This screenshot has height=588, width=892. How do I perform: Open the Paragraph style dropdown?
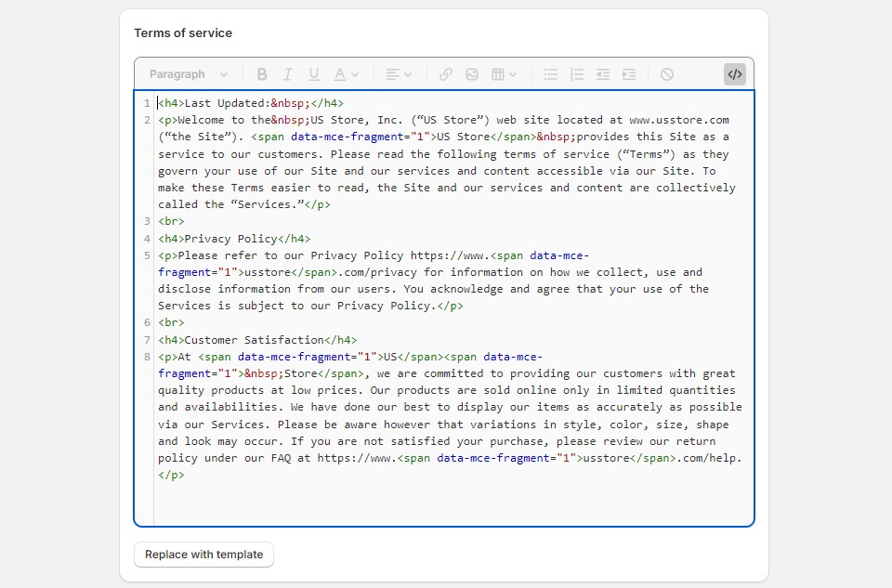189,74
